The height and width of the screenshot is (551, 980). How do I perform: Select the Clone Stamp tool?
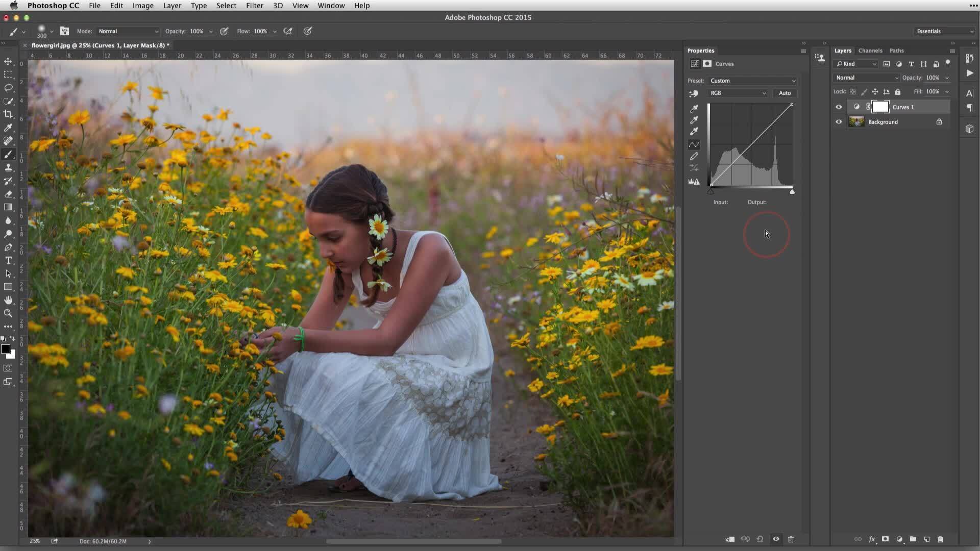click(x=8, y=167)
